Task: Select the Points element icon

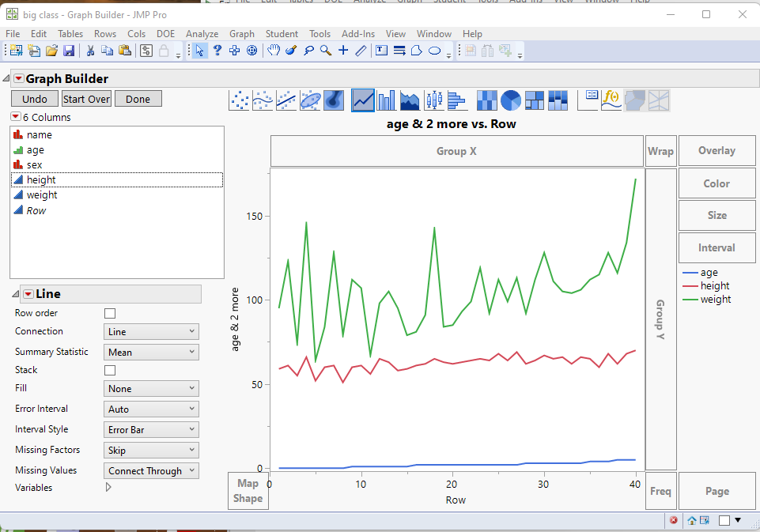Action: coord(239,100)
